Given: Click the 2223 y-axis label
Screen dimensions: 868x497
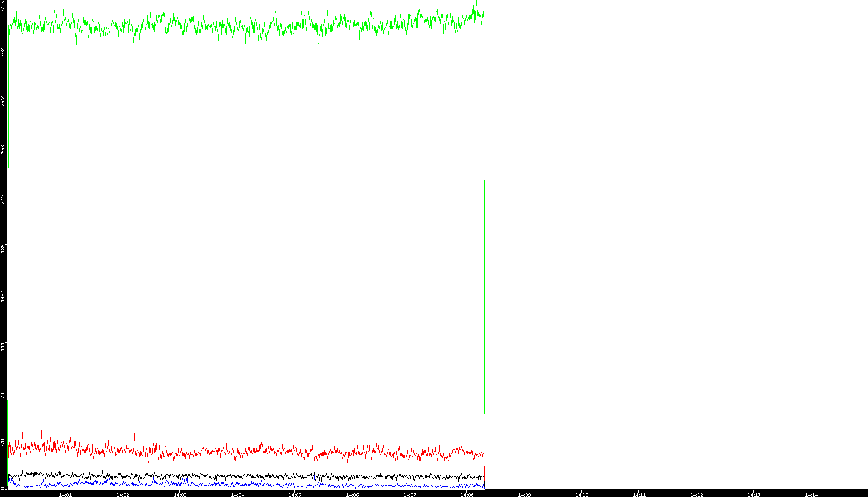Looking at the screenshot, I should (x=3, y=199).
